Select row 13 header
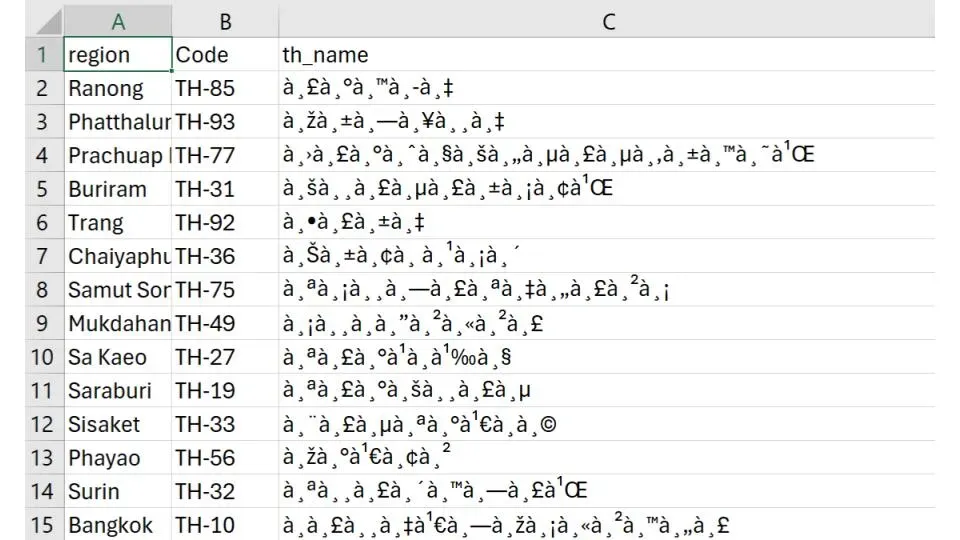The height and width of the screenshot is (540, 960). click(44, 458)
